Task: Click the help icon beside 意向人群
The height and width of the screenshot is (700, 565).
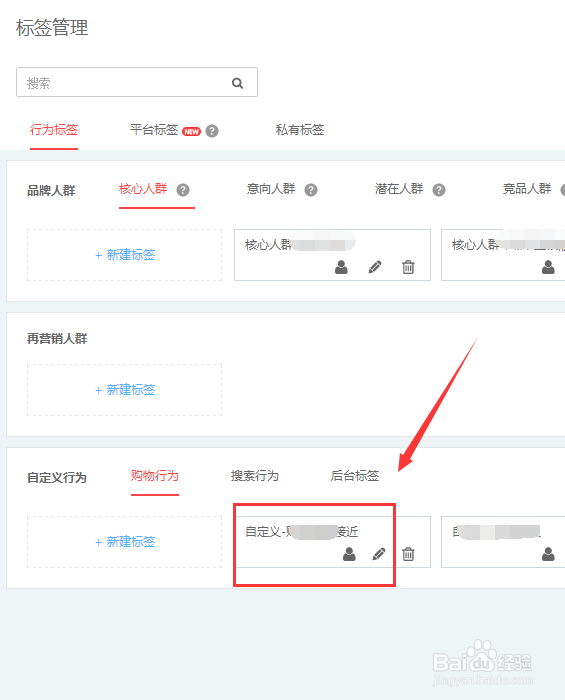Action: pos(311,190)
